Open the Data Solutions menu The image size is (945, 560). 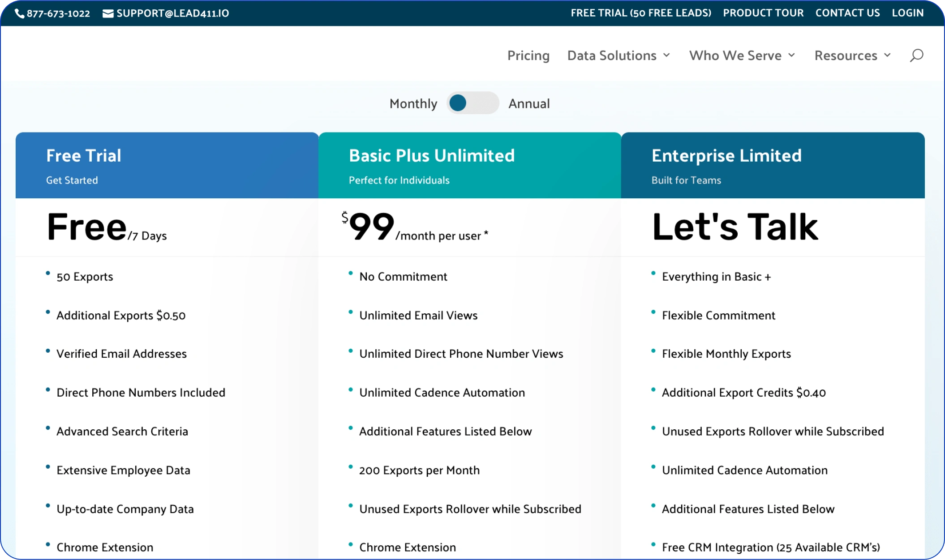611,56
